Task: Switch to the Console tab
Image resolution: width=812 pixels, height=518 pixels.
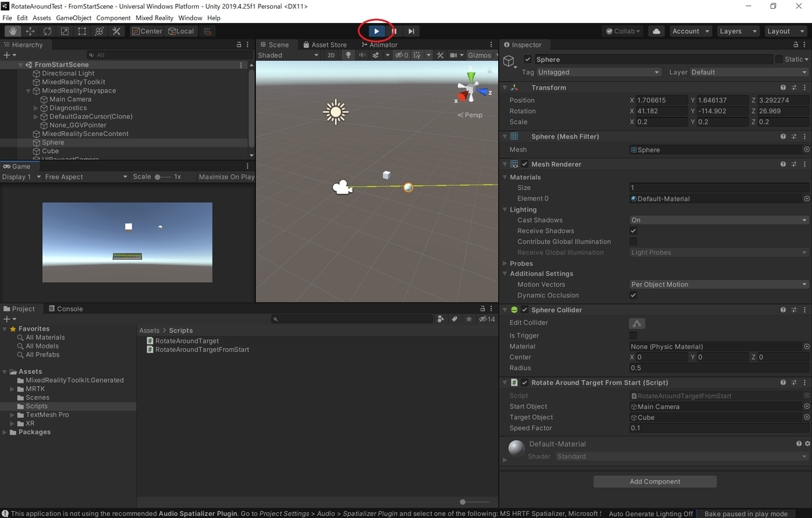Action: [65, 308]
